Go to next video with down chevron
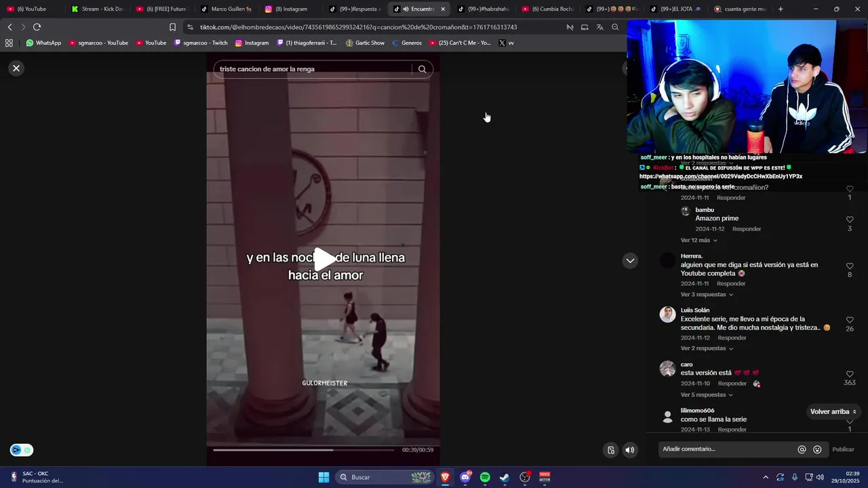Screen dimensions: 868x488 tap(630, 260)
